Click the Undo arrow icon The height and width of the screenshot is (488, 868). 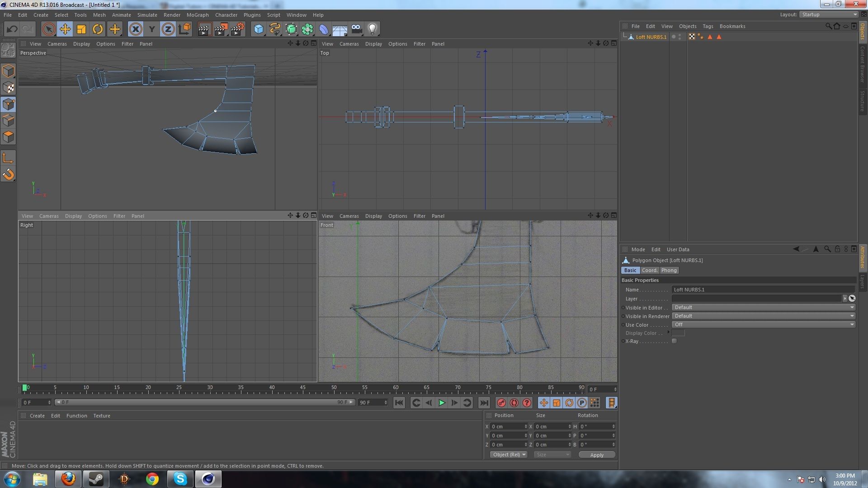click(12, 29)
